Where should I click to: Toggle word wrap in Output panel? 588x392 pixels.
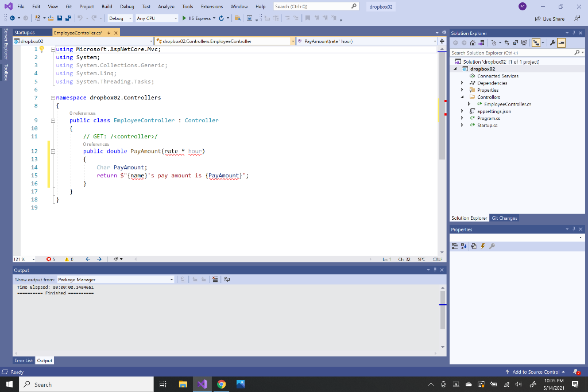226,280
